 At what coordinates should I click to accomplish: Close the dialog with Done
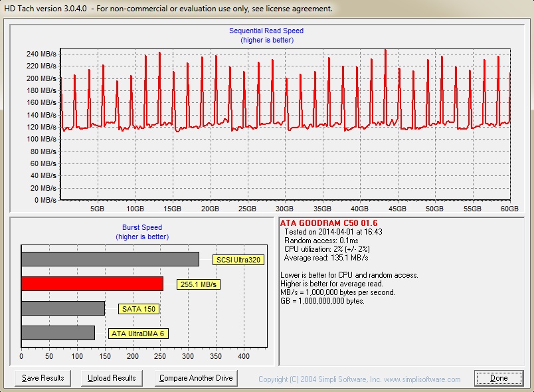[x=499, y=378]
